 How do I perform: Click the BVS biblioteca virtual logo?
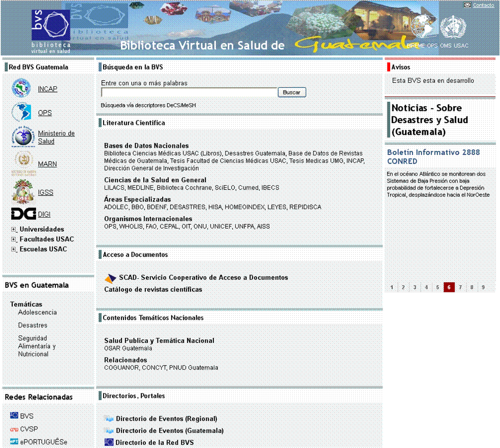pos(51,31)
